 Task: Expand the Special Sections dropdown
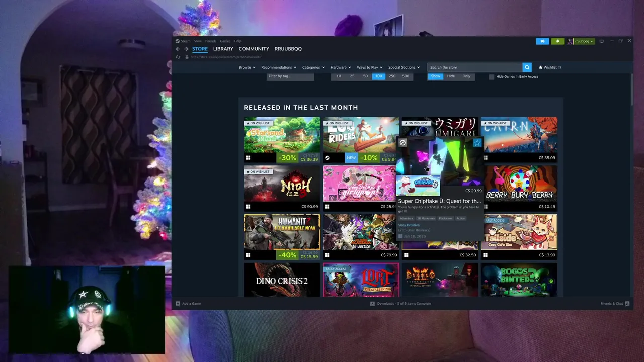pos(404,67)
